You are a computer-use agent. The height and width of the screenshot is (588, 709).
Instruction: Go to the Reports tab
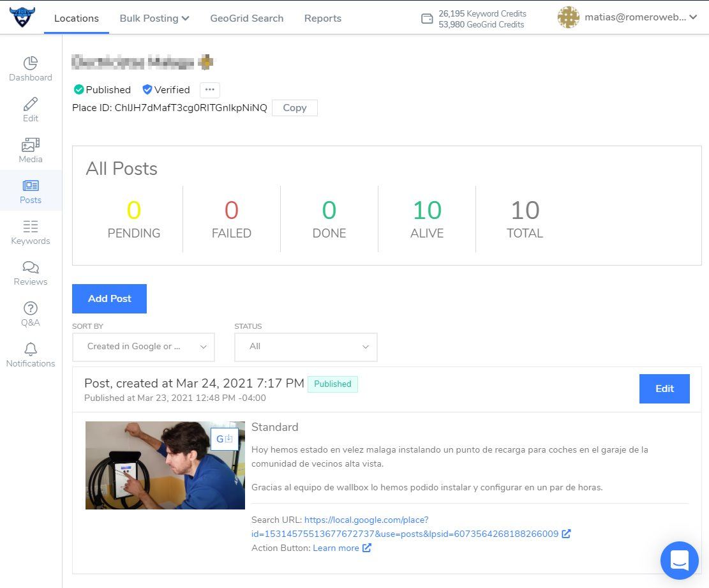tap(322, 19)
